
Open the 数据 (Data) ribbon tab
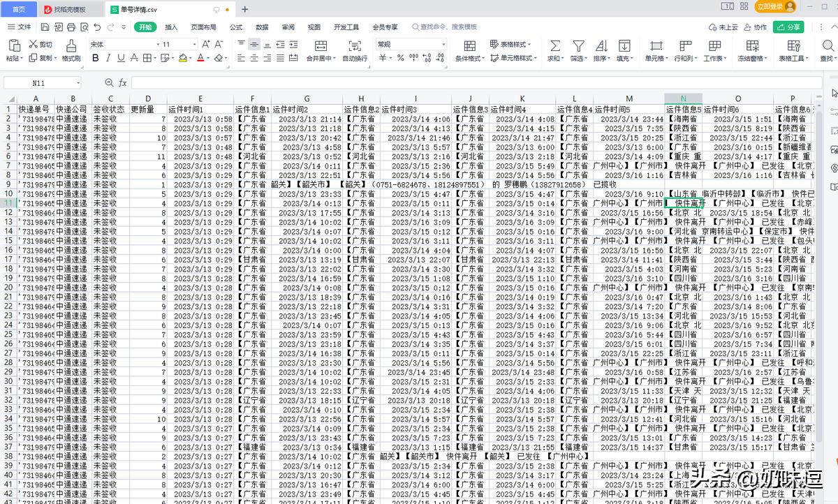(x=262, y=27)
